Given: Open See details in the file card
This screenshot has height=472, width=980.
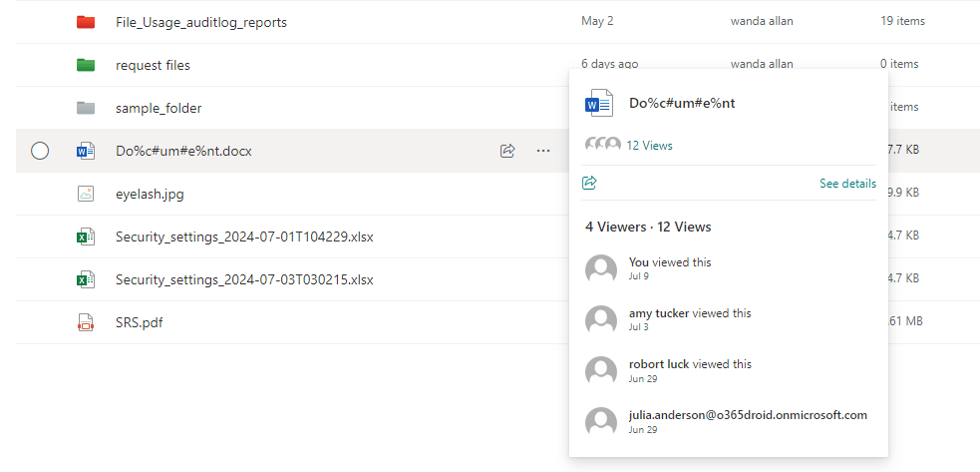Looking at the screenshot, I should click(x=847, y=184).
